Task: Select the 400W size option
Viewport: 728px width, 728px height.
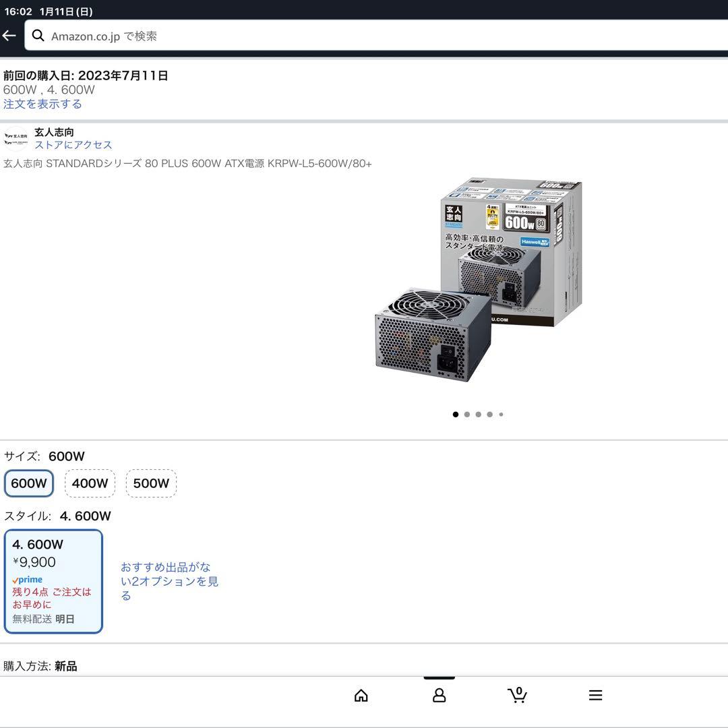Action: 90,483
